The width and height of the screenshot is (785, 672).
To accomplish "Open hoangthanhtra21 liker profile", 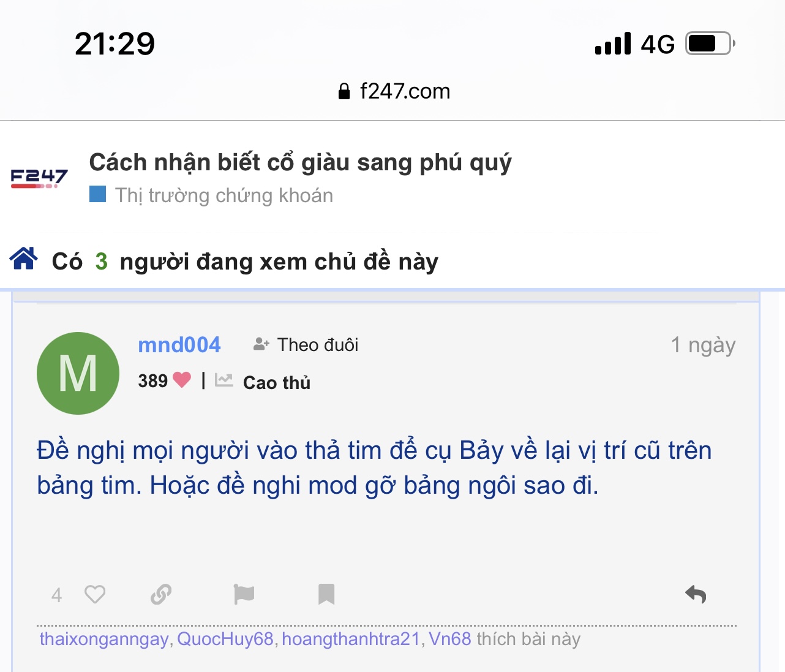I will pos(351,639).
